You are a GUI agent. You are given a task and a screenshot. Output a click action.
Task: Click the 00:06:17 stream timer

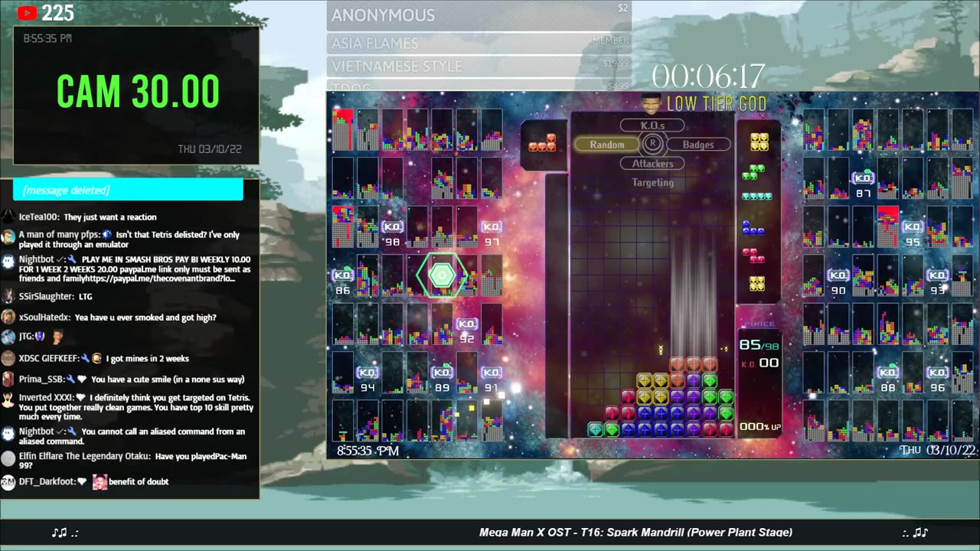[x=708, y=76]
